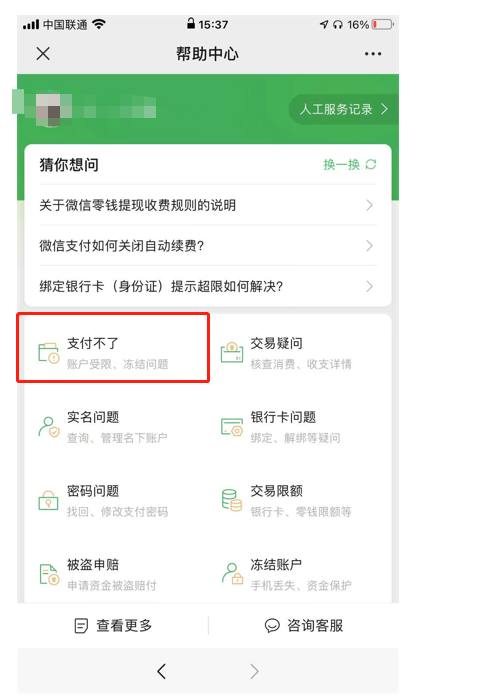Go forward with the right arrow
This screenshot has width=477, height=699.
(x=254, y=671)
